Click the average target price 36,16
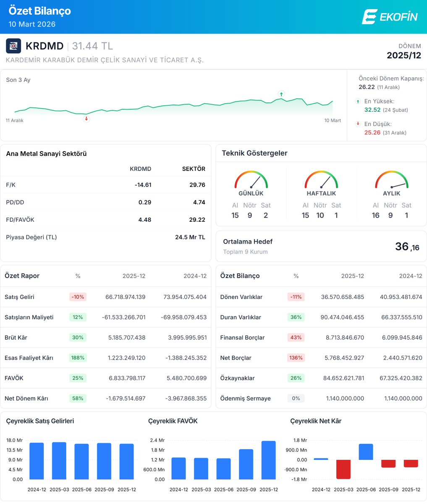Image resolution: width=427 pixels, height=504 pixels. [407, 247]
